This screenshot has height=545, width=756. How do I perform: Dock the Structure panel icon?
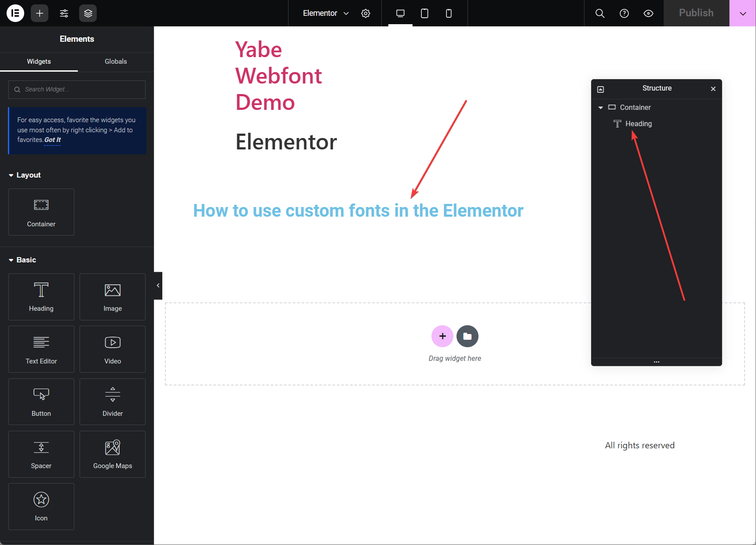(x=600, y=89)
